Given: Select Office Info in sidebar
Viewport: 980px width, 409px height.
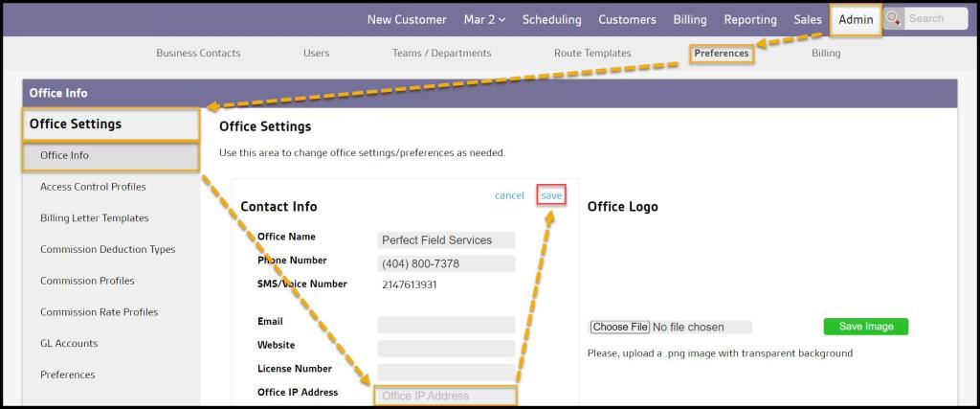Looking at the screenshot, I should point(64,155).
